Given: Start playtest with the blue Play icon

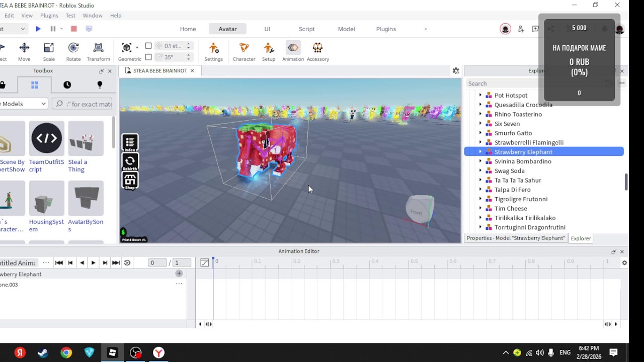Looking at the screenshot, I should (38, 29).
